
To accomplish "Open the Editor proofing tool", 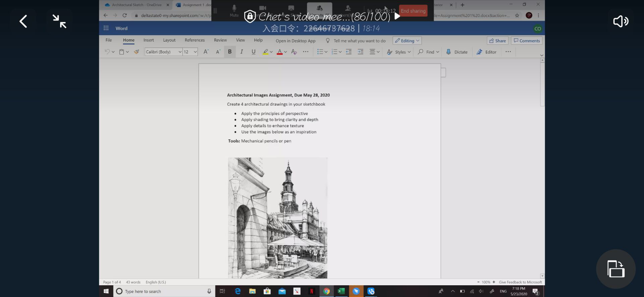I will (x=487, y=52).
